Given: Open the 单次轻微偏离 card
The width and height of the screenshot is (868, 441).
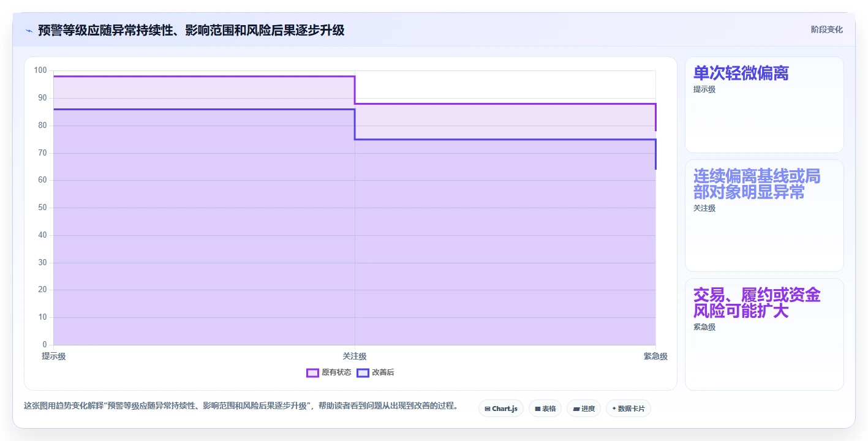Looking at the screenshot, I should coord(764,105).
